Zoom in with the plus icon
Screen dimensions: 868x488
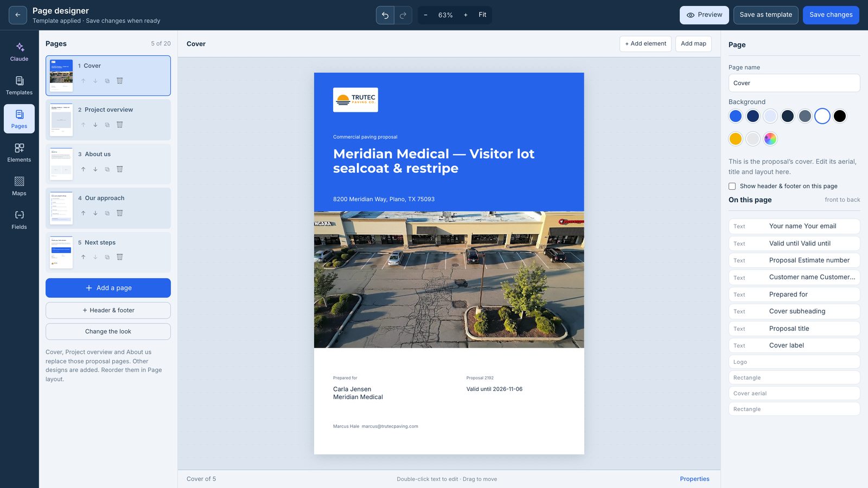coord(465,15)
